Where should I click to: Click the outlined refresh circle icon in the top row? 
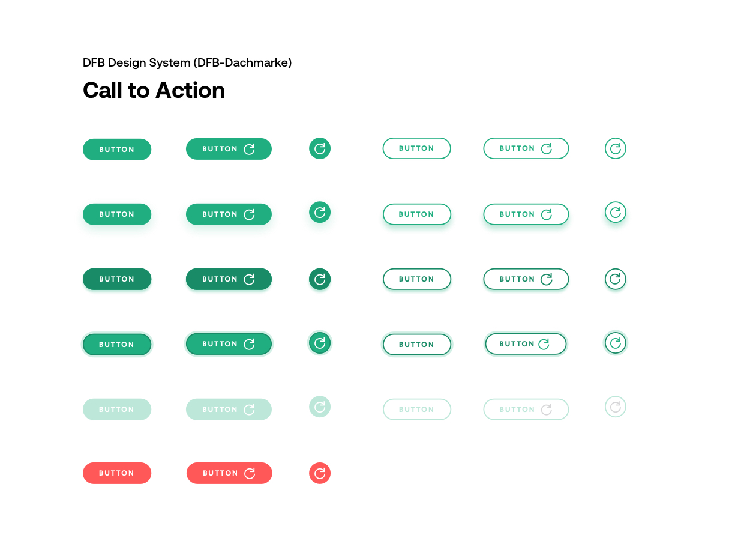pyautogui.click(x=616, y=148)
